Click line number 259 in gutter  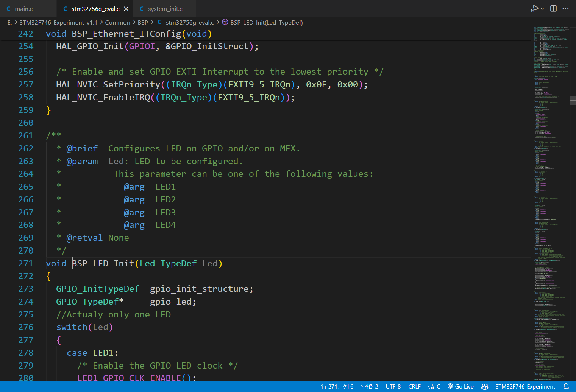click(x=26, y=110)
